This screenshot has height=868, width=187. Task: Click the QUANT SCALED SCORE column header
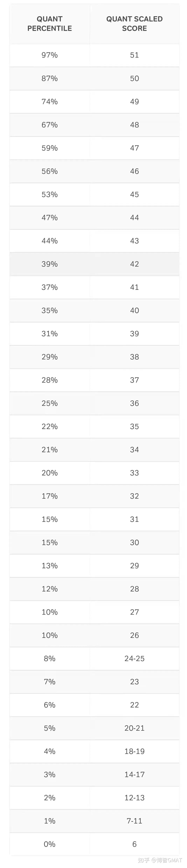click(x=134, y=24)
